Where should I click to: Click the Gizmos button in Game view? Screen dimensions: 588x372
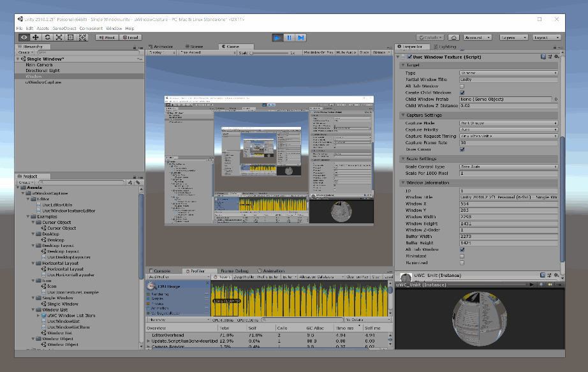coord(381,52)
